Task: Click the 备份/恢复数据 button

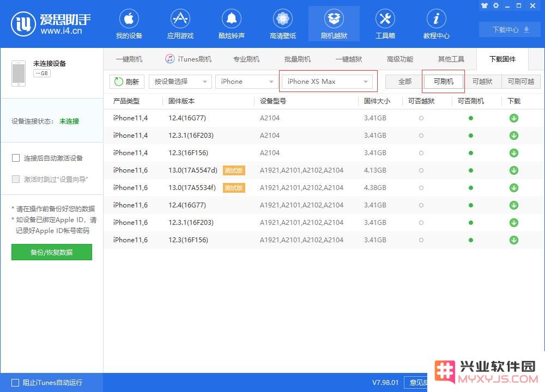Action: tap(52, 252)
